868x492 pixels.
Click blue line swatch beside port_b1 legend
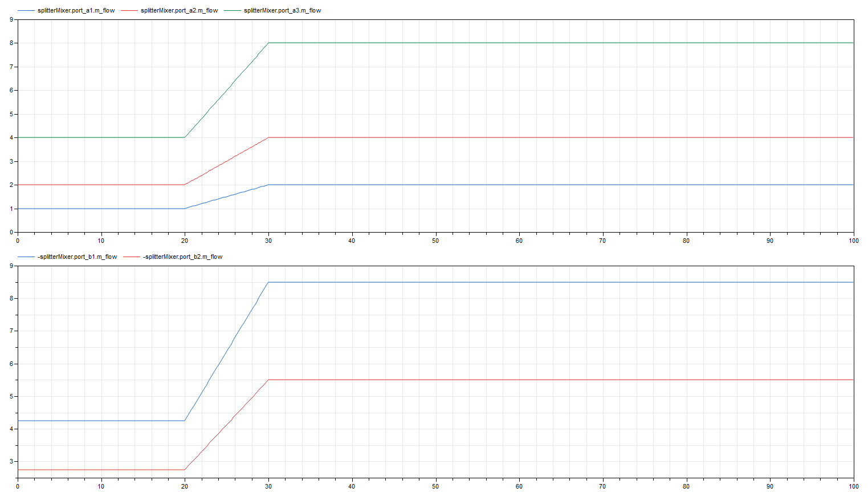tap(26, 257)
